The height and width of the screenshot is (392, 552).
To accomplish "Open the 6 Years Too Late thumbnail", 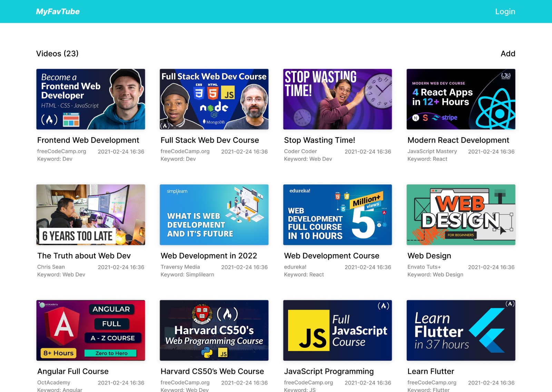I will [x=91, y=215].
